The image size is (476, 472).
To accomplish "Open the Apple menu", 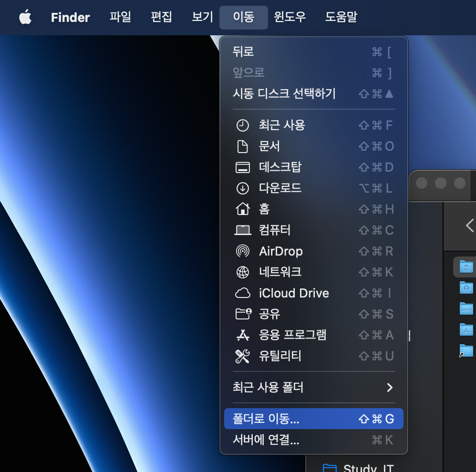I will [x=25, y=17].
